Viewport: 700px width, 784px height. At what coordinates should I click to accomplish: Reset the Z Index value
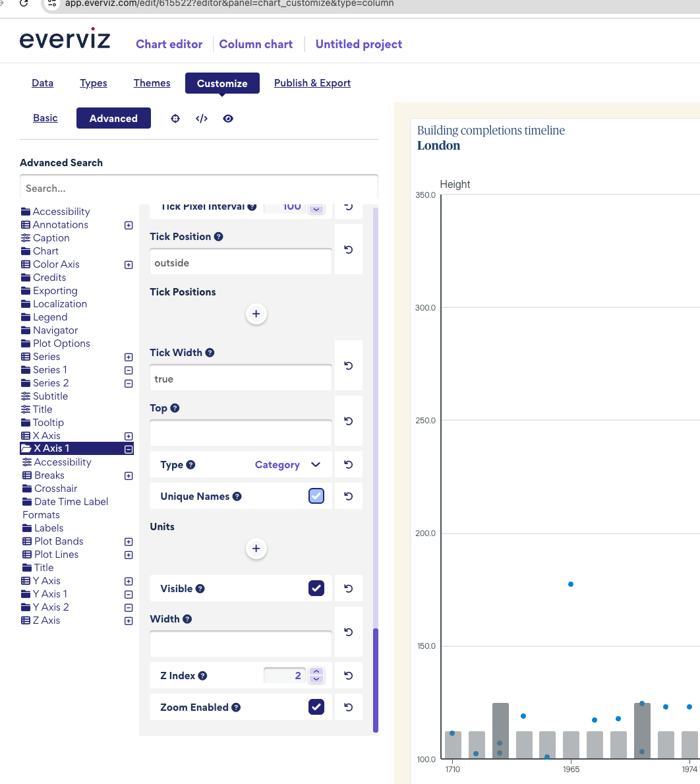(x=349, y=676)
